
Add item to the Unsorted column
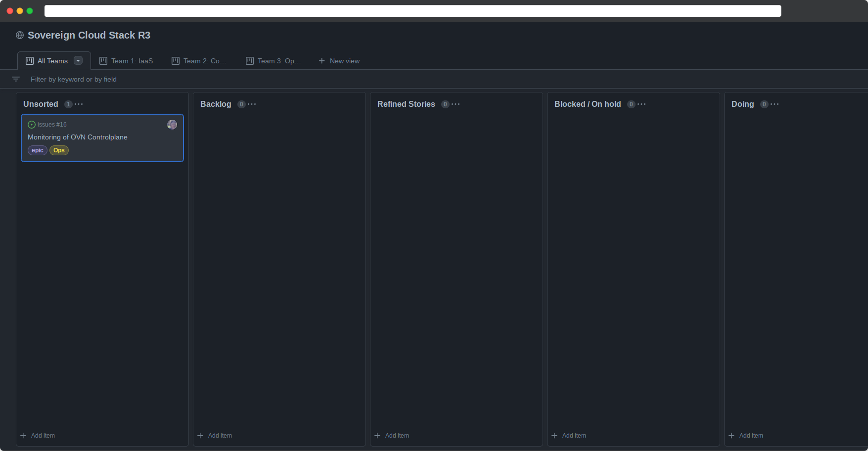point(38,436)
